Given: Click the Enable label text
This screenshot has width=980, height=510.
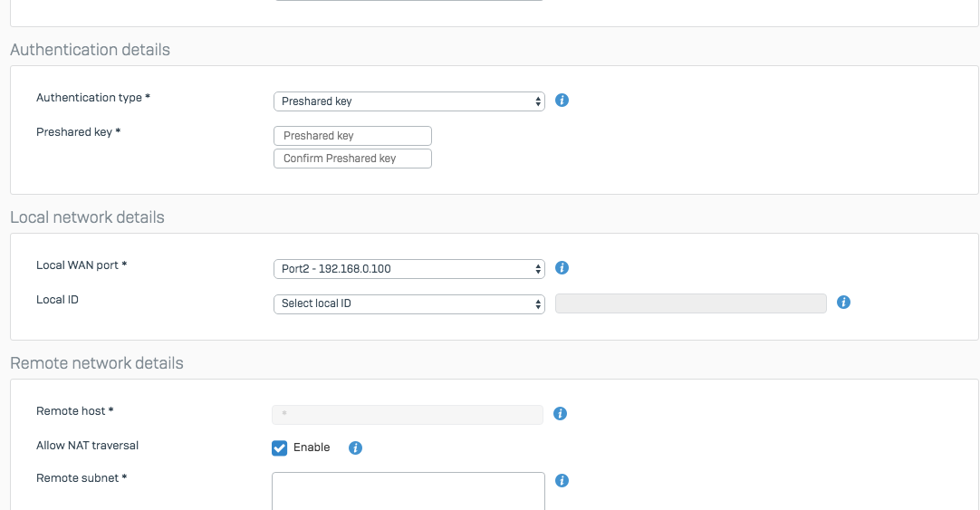Looking at the screenshot, I should pyautogui.click(x=312, y=447).
